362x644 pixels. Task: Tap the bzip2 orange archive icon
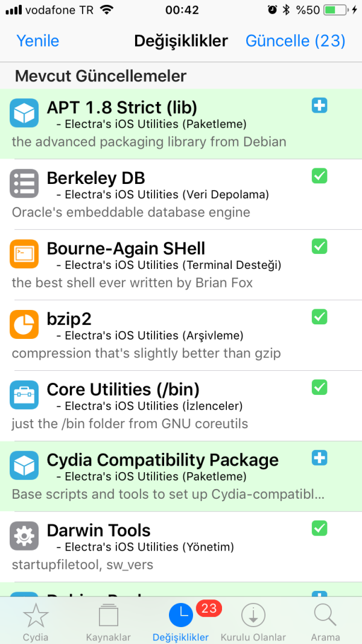click(x=24, y=324)
